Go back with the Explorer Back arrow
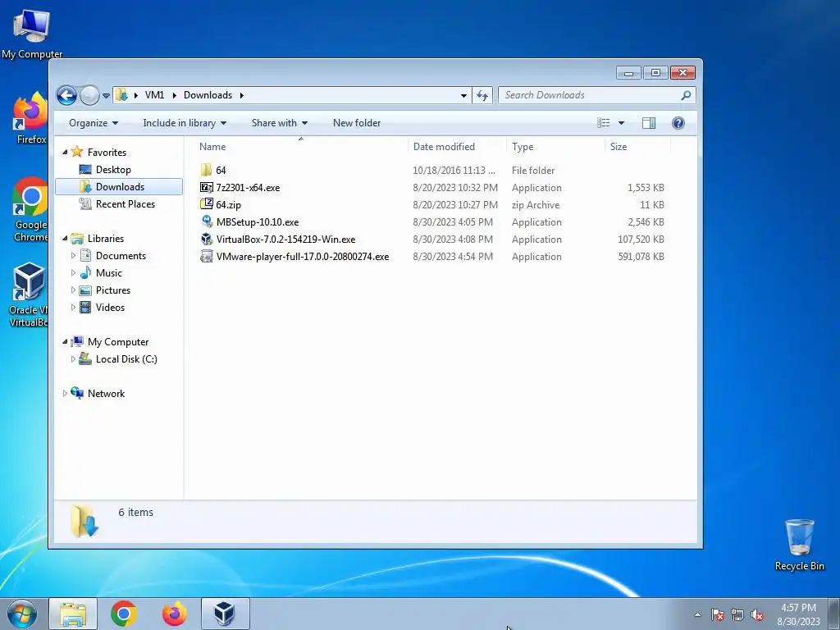The width and height of the screenshot is (840, 630). [x=66, y=95]
